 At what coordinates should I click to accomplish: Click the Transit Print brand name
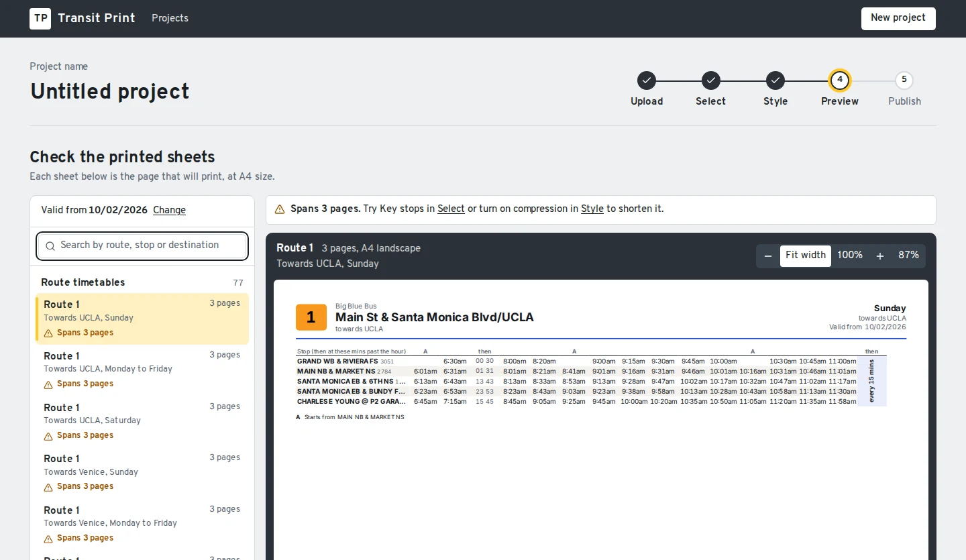pyautogui.click(x=97, y=18)
